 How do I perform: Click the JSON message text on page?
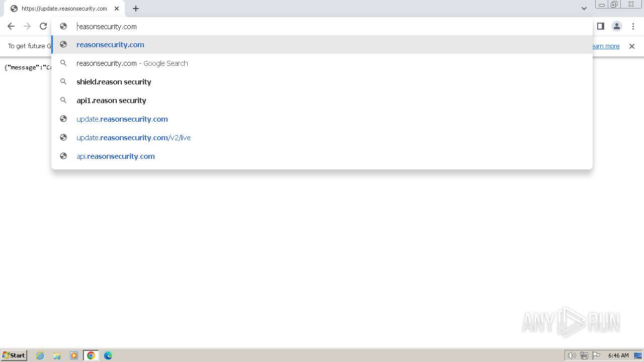[28, 67]
